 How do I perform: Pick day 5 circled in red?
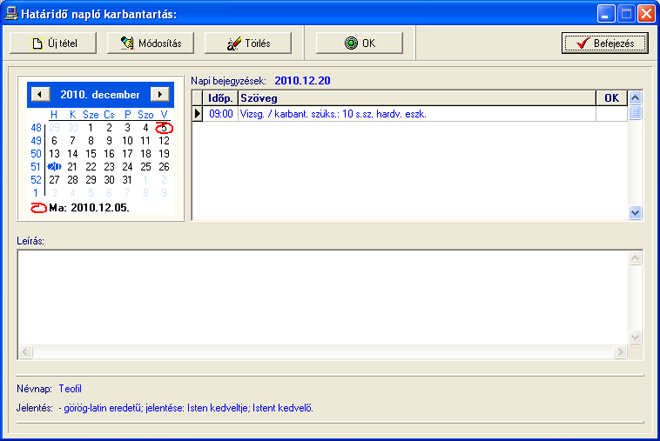pos(164,128)
